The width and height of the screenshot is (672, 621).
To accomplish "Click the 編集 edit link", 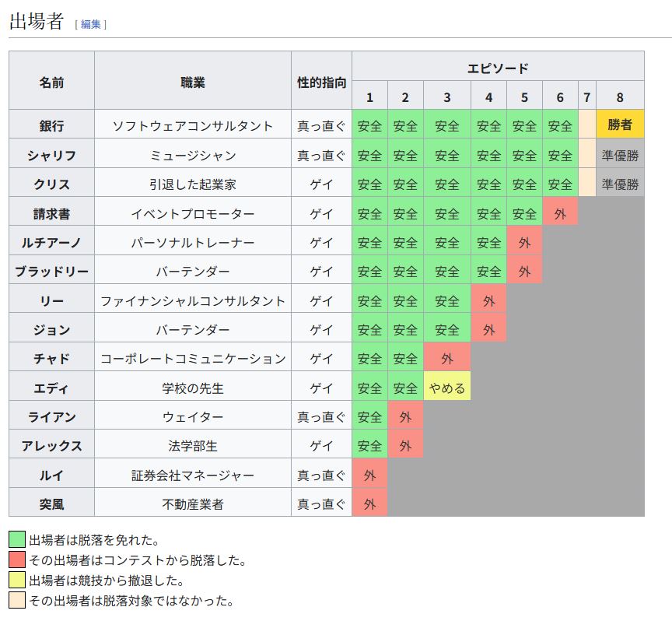I will pyautogui.click(x=91, y=24).
